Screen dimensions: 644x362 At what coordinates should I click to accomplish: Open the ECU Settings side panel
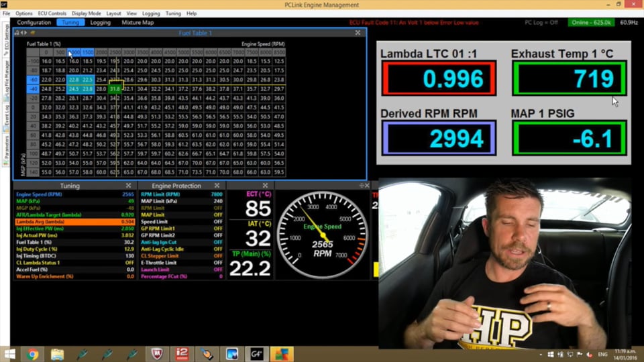(x=6, y=40)
